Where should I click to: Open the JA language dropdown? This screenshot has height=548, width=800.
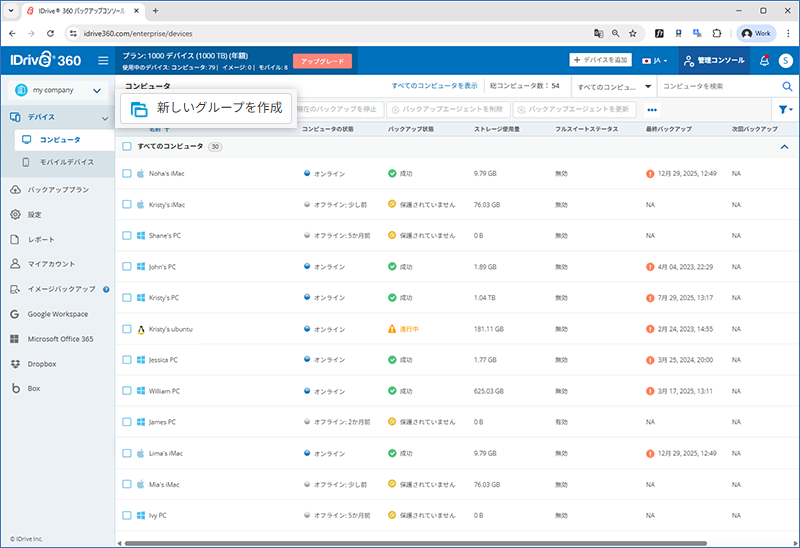tap(656, 61)
